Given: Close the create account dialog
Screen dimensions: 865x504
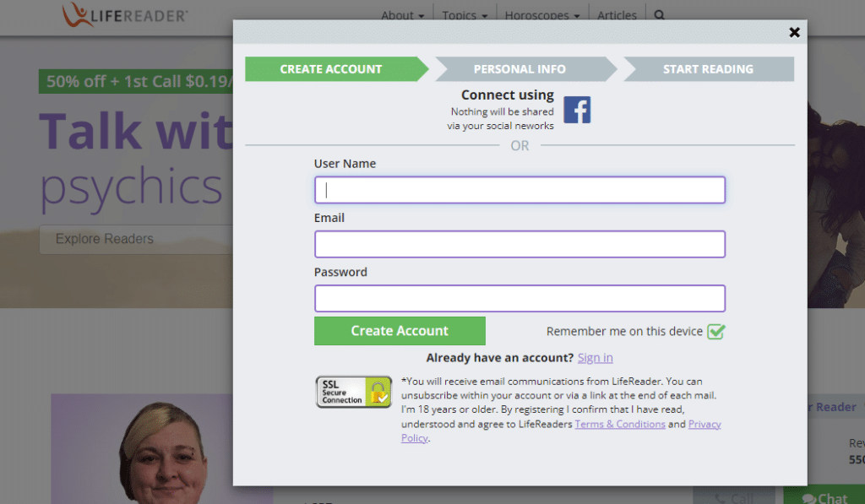Looking at the screenshot, I should tap(794, 33).
